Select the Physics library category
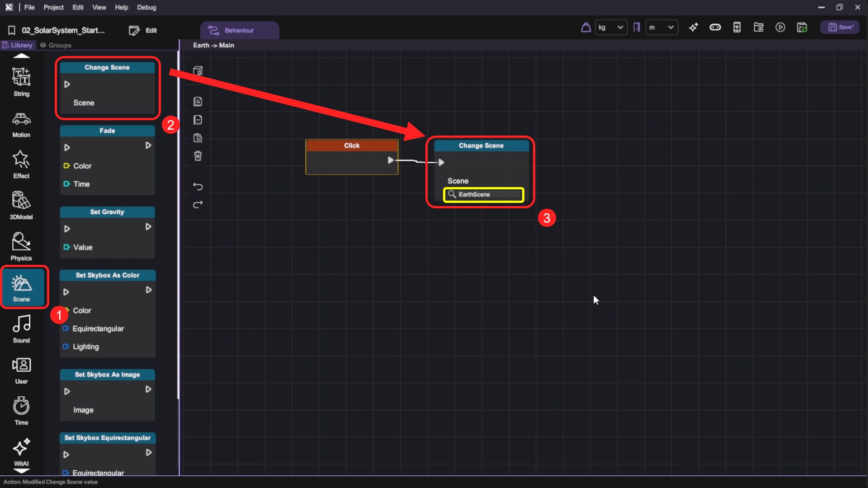The width and height of the screenshot is (868, 488). 21,246
